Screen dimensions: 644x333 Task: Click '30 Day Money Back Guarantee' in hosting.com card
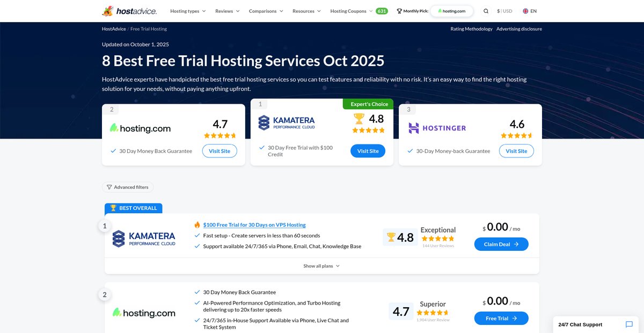click(x=156, y=151)
